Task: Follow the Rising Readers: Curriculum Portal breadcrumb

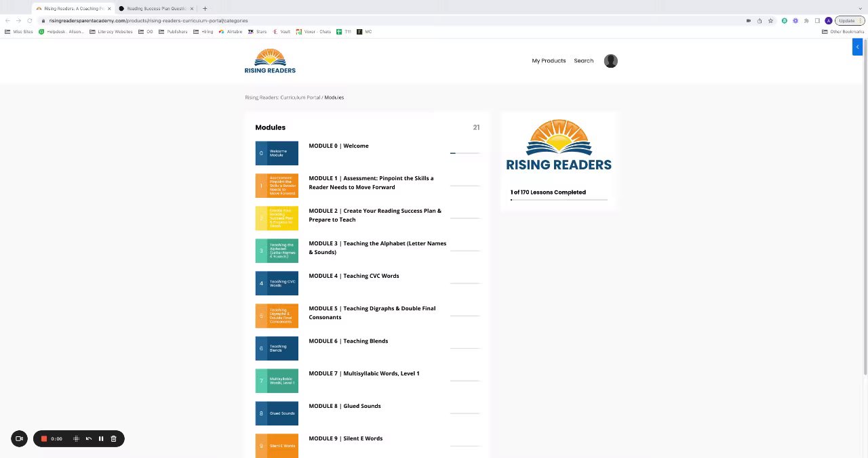Action: point(283,98)
